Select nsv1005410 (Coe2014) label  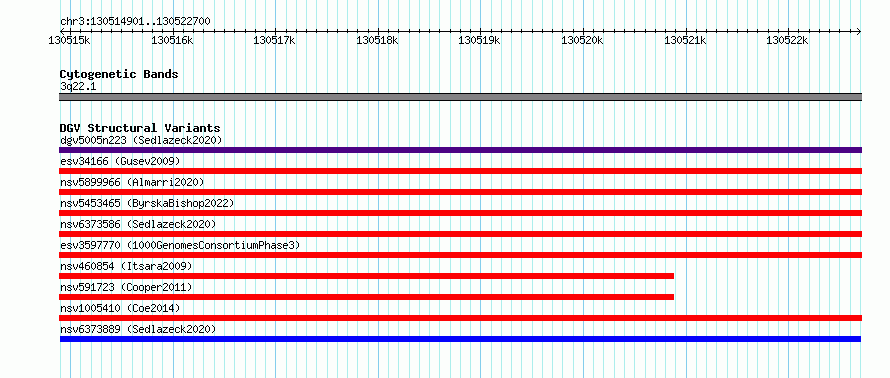coord(120,308)
